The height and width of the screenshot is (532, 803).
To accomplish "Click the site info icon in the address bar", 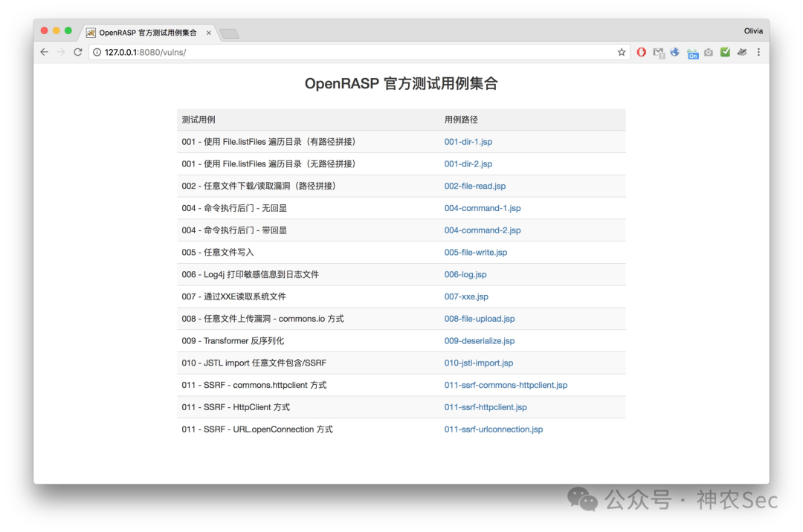I will pos(97,52).
